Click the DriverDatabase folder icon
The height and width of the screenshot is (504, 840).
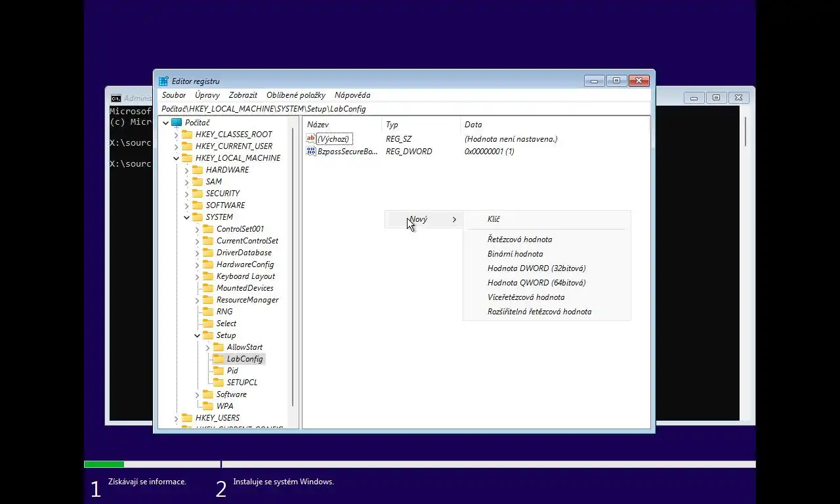(x=208, y=253)
